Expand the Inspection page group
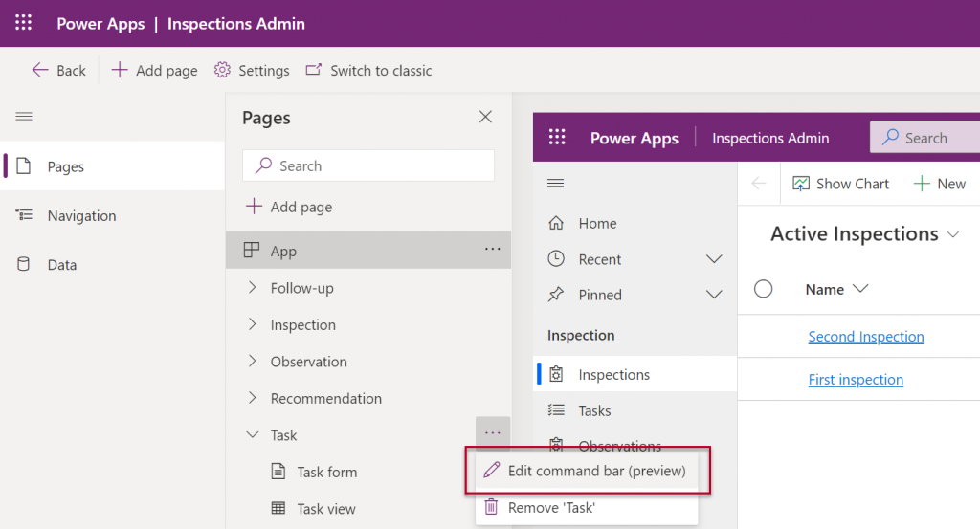The height and width of the screenshot is (529, 980). pos(253,324)
